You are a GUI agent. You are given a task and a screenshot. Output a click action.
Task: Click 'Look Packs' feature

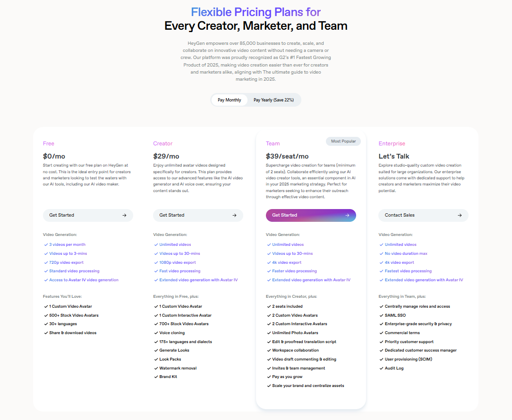[x=170, y=359]
